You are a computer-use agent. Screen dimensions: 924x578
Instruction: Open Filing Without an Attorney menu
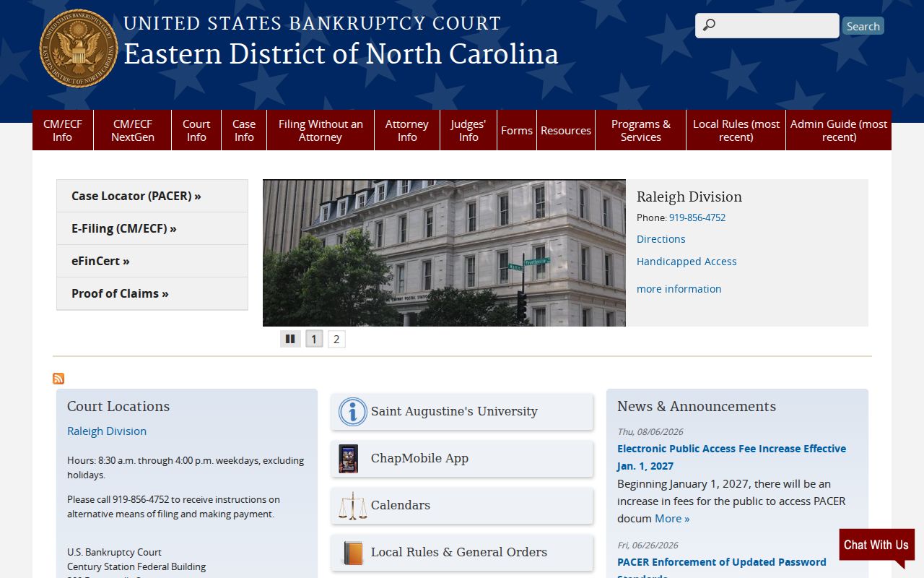[321, 130]
